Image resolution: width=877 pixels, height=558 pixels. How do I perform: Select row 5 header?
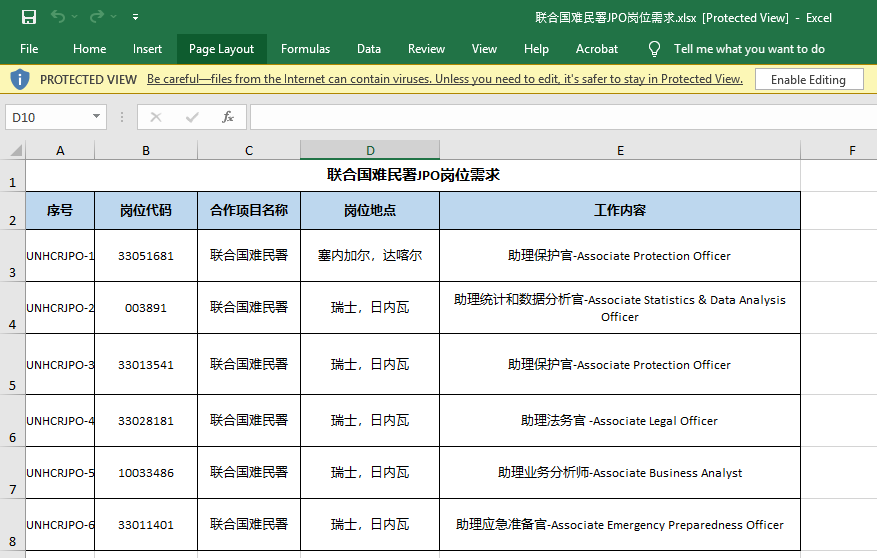(x=12, y=364)
